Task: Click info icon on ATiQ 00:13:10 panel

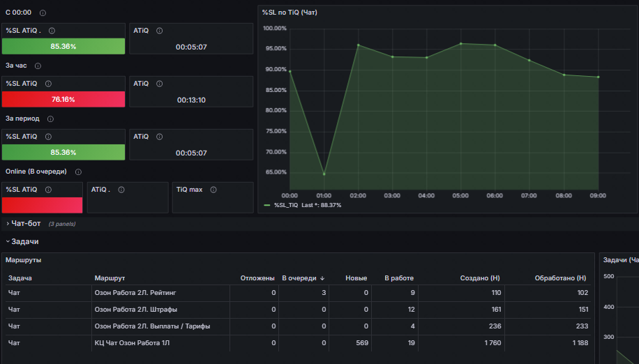Action: tap(159, 84)
